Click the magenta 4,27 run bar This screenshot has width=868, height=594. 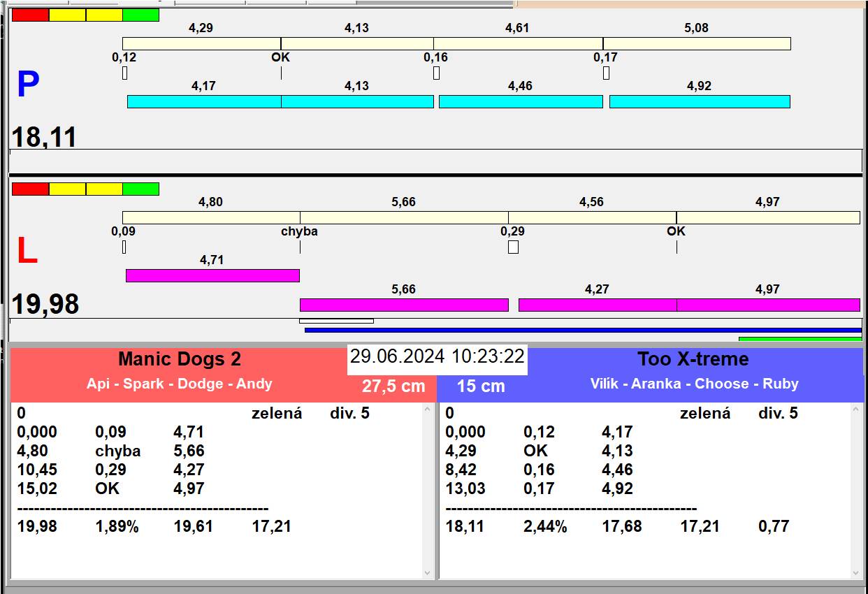pos(597,305)
